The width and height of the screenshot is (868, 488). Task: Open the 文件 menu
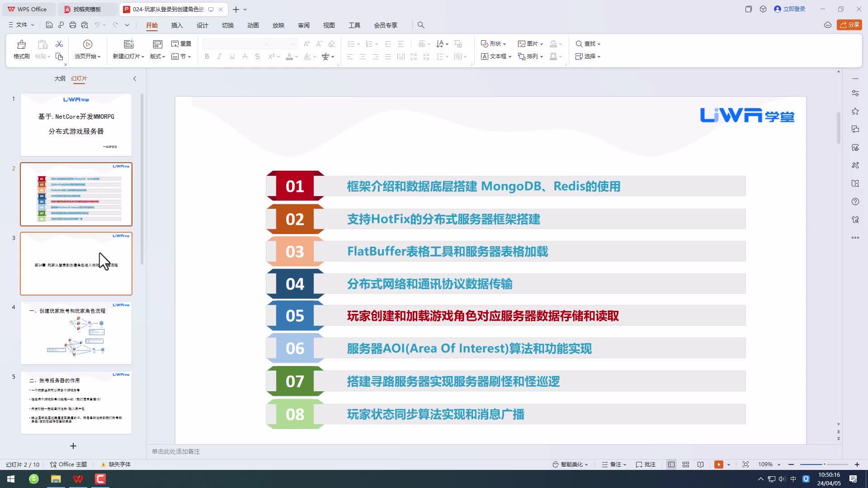[21, 25]
